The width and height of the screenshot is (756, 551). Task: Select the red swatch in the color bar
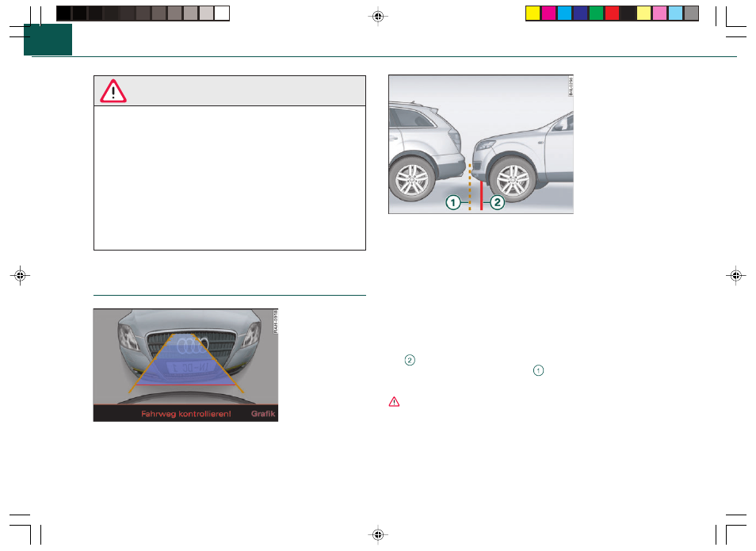613,13
